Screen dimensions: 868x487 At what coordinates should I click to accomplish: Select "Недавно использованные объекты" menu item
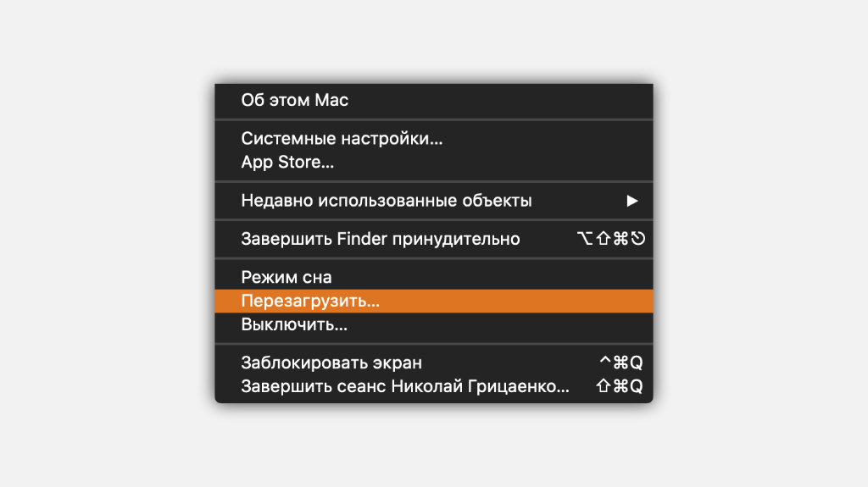387,201
